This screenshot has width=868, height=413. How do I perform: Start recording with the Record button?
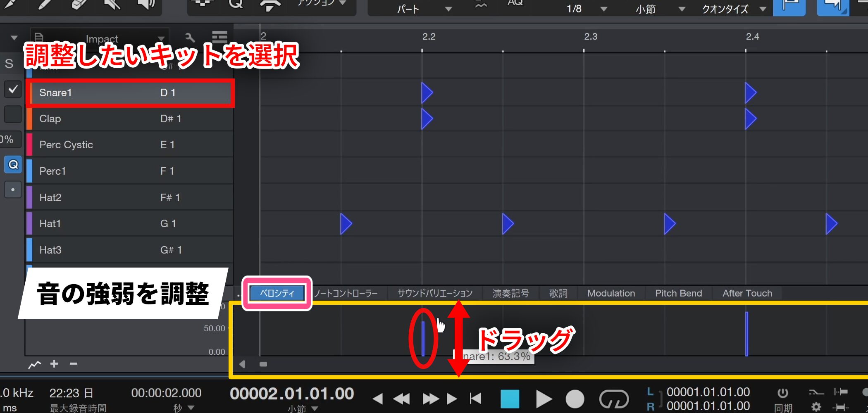click(575, 399)
